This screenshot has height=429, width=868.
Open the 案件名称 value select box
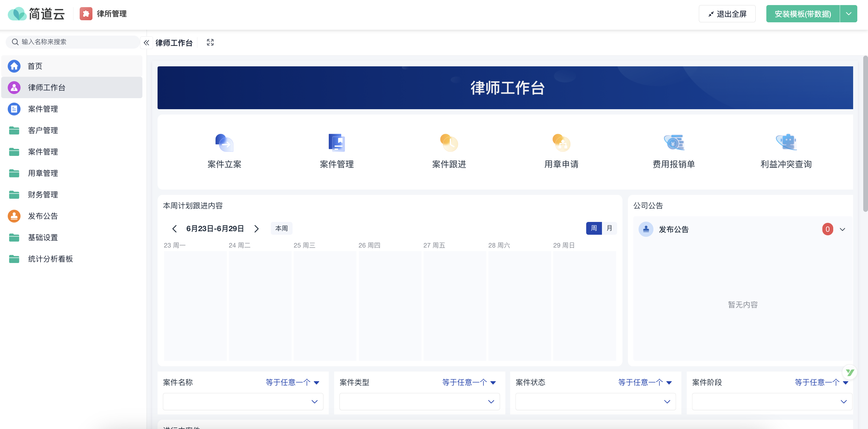243,402
